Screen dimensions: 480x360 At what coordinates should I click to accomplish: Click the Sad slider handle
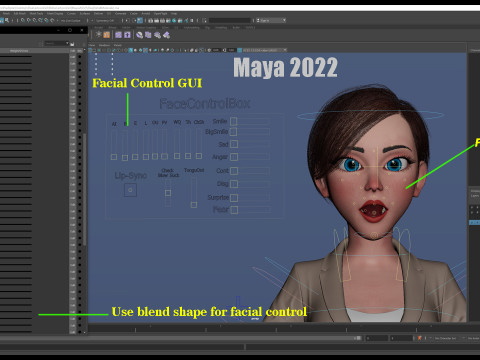point(234,144)
